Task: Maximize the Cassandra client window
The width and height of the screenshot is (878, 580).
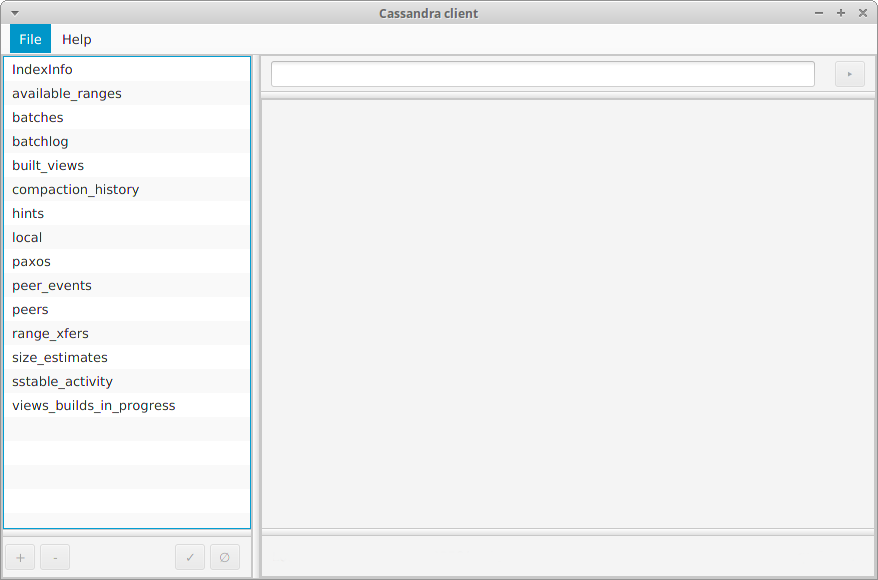Action: pos(840,13)
